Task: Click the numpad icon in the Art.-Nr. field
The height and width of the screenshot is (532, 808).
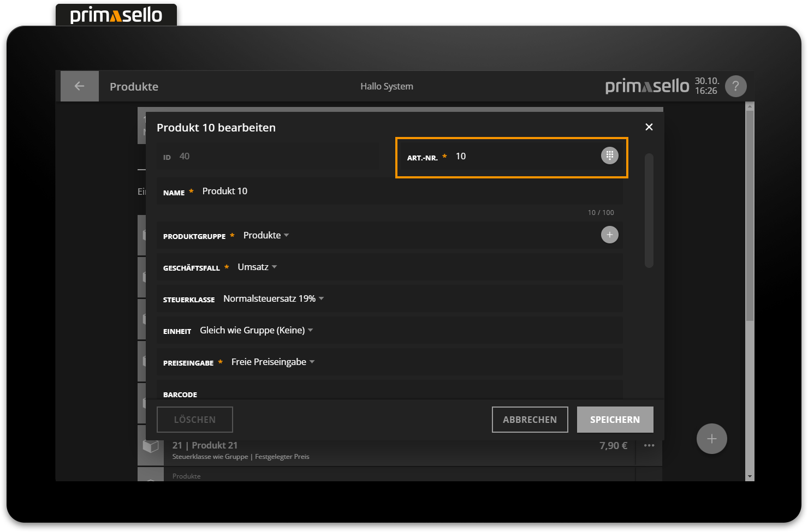Action: [609, 155]
